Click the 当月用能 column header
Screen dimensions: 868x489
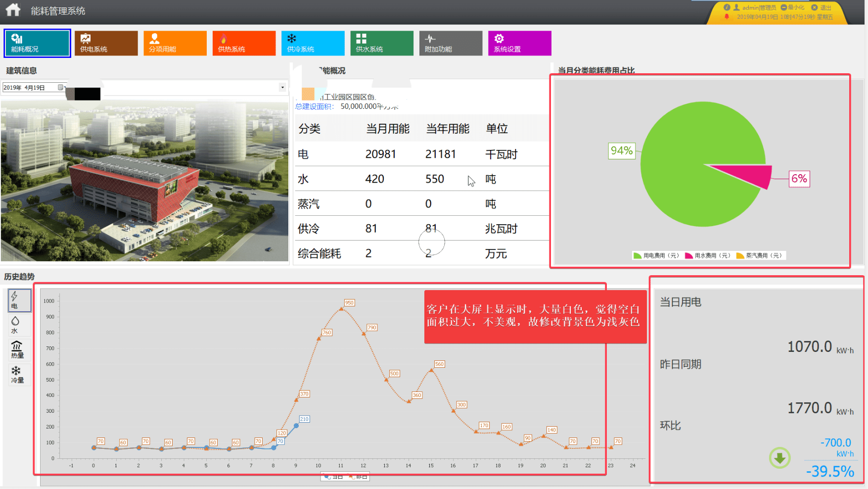pyautogui.click(x=388, y=129)
